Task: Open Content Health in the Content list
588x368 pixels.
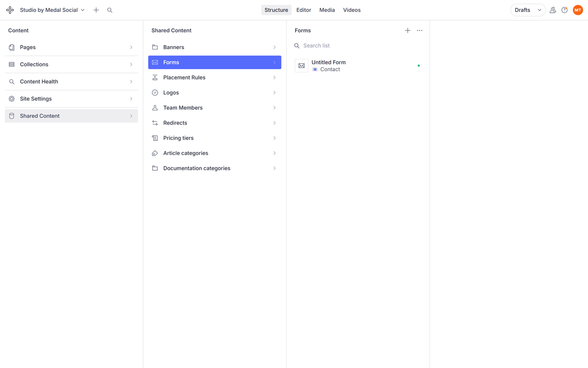Action: point(72,81)
